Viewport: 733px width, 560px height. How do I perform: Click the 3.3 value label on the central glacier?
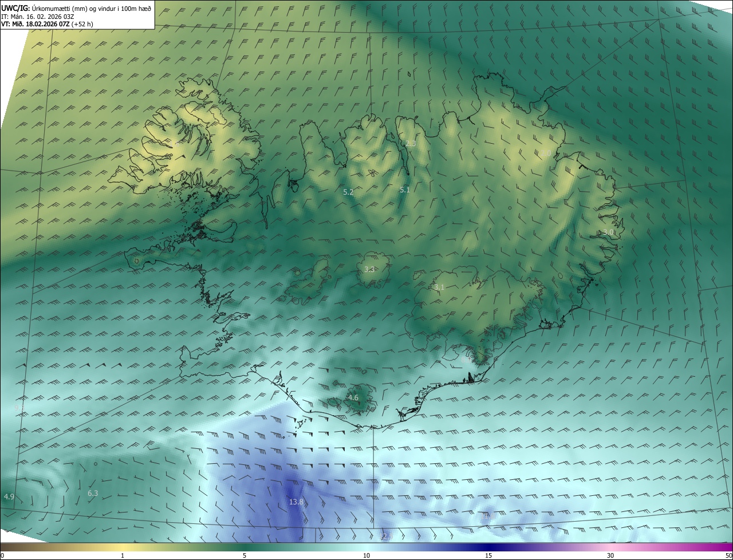pos(369,269)
